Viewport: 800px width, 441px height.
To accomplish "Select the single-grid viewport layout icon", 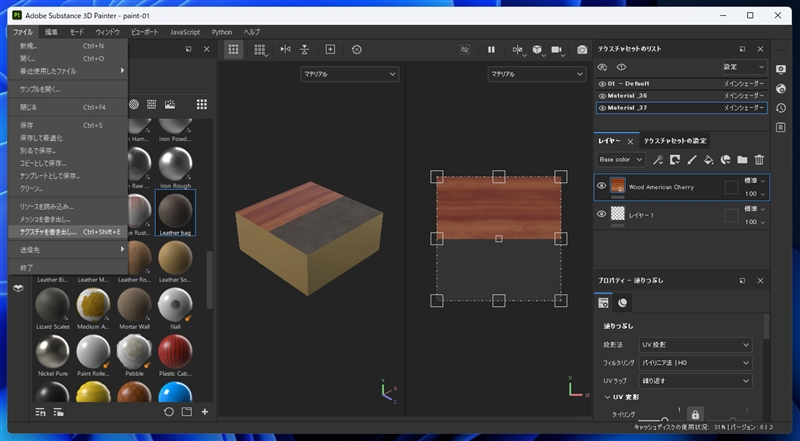I will [x=234, y=50].
